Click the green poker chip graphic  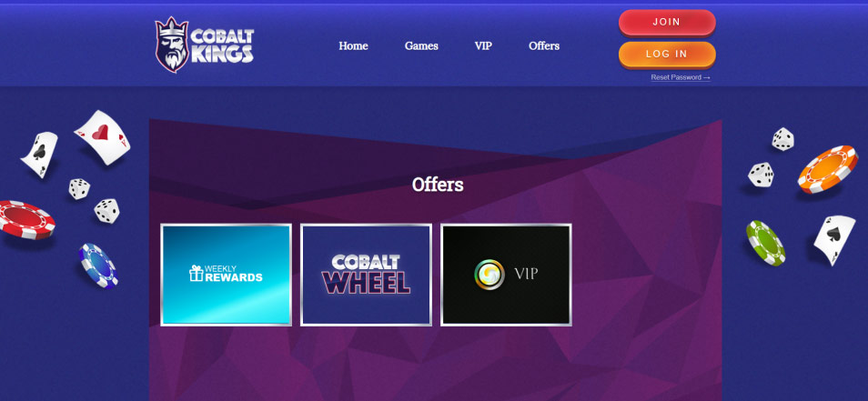tap(765, 243)
